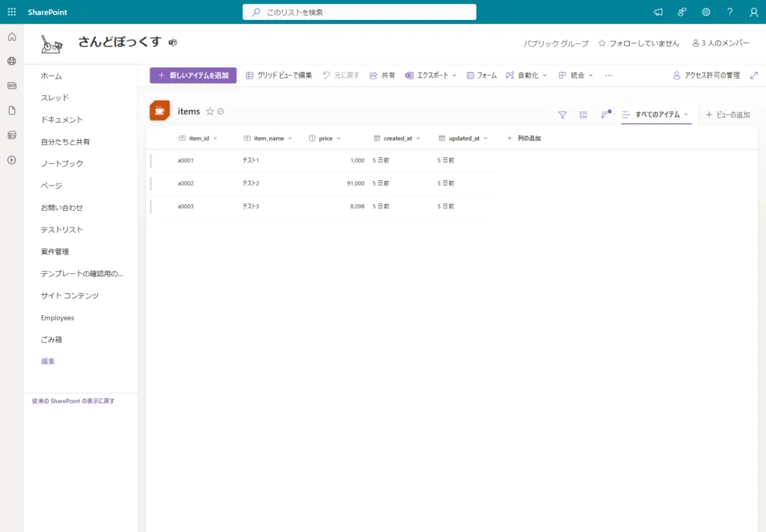This screenshot has width=766, height=532.
Task: Open the filter pane funnel icon
Action: click(563, 114)
